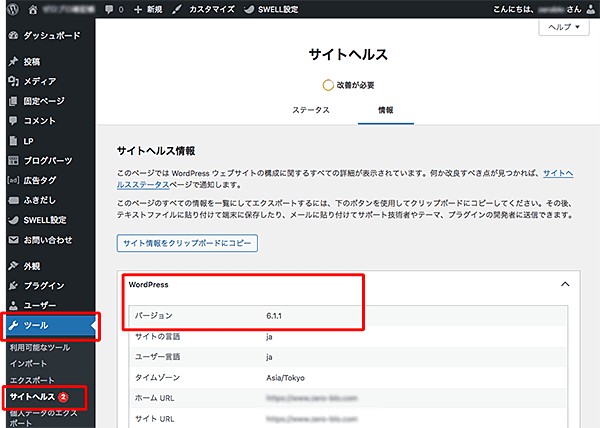This screenshot has width=600, height=428.
Task: Click the ふきだし icon
Action: (13, 200)
